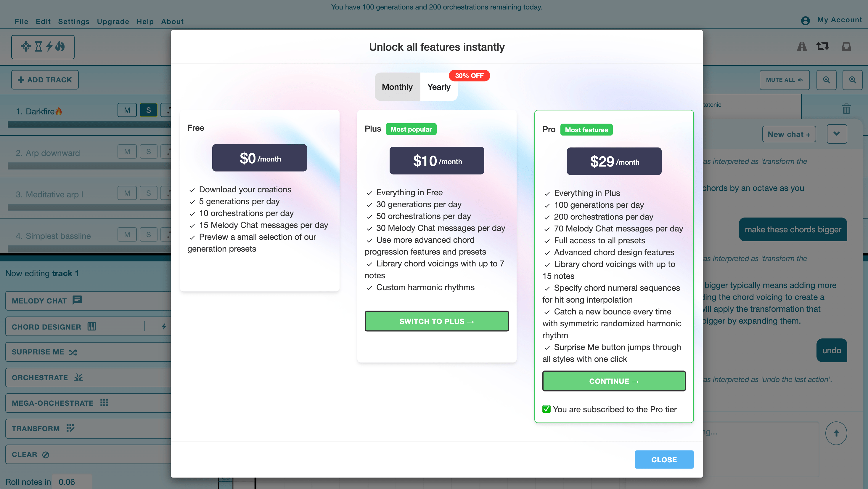Image resolution: width=868 pixels, height=489 pixels.
Task: Select the flame tool in the top toolbar
Action: [60, 47]
